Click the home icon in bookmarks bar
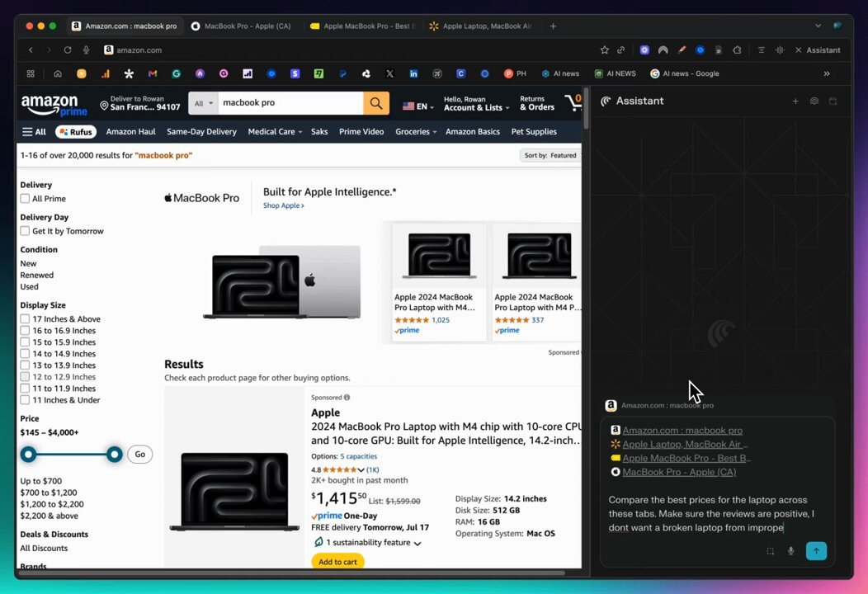868x594 pixels. [58, 73]
